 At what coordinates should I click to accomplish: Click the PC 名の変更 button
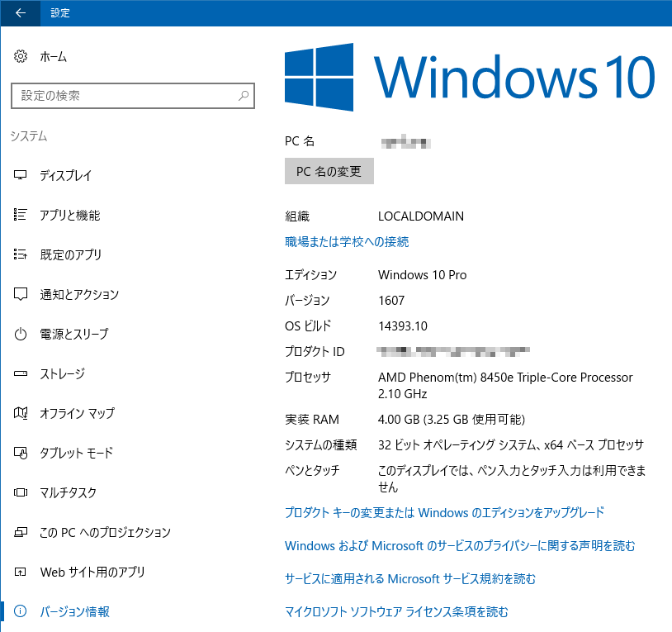pyautogui.click(x=329, y=171)
